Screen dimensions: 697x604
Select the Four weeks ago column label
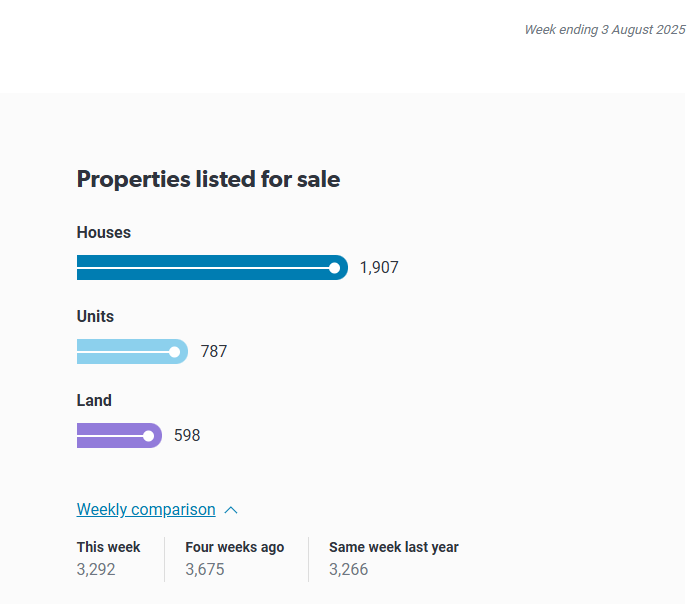(234, 547)
